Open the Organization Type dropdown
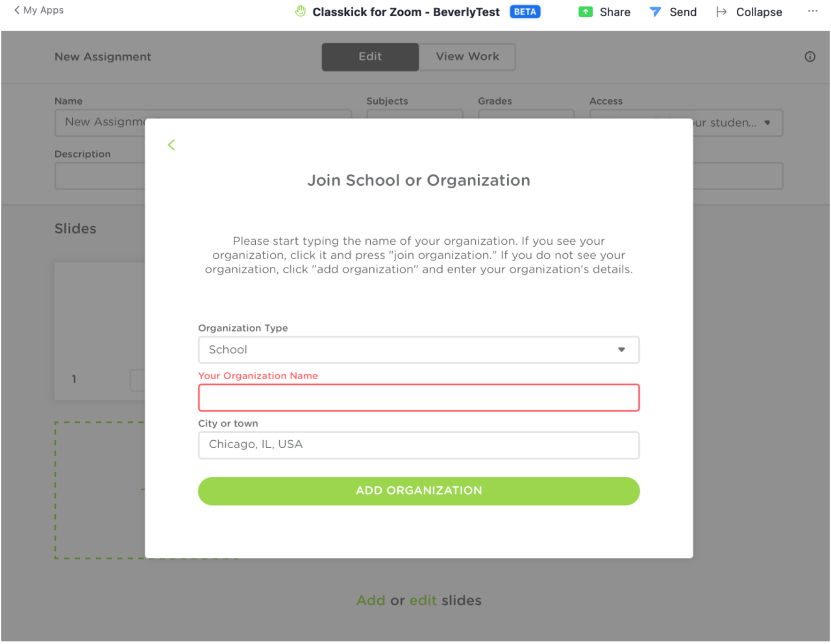 pos(419,350)
